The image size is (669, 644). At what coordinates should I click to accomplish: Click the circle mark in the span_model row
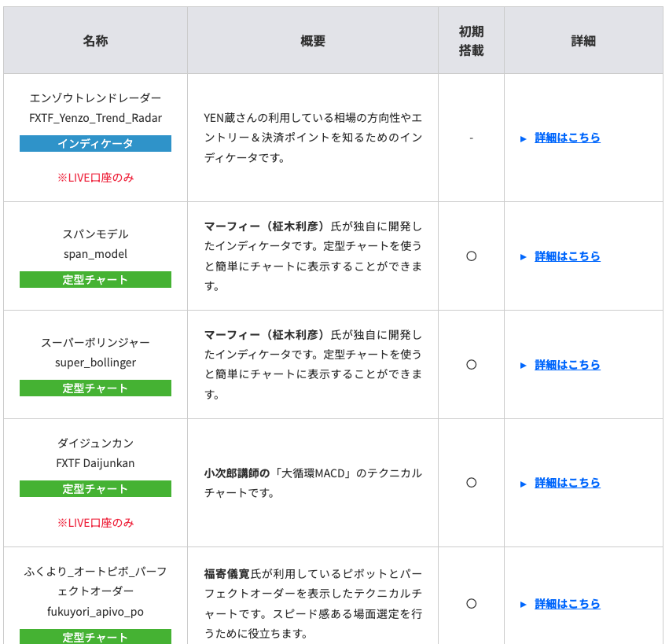click(471, 256)
